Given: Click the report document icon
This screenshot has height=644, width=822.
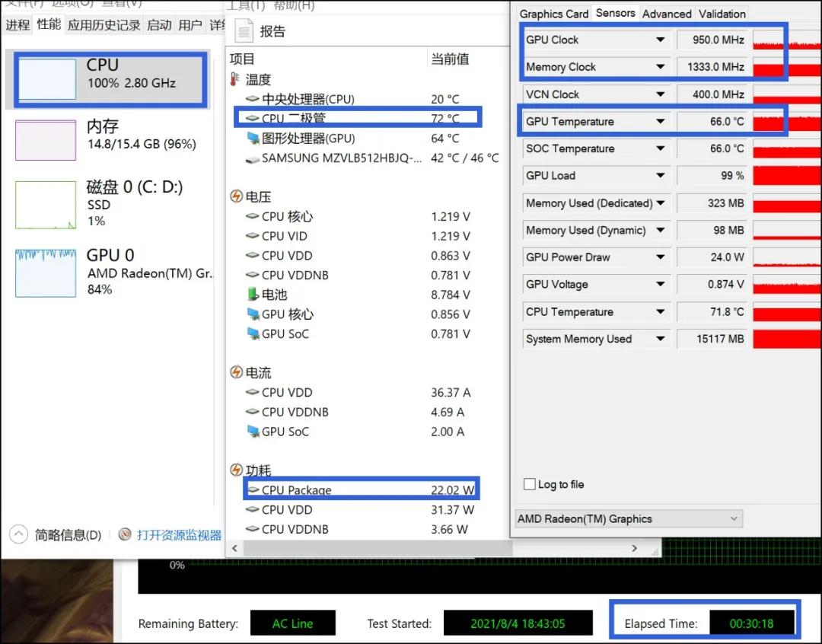Looking at the screenshot, I should tap(244, 31).
